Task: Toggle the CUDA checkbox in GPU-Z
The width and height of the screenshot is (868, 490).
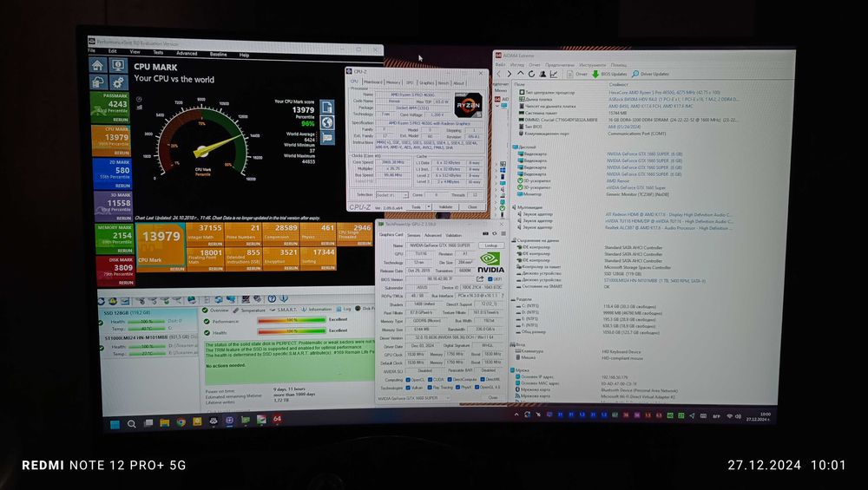Action: (x=429, y=380)
